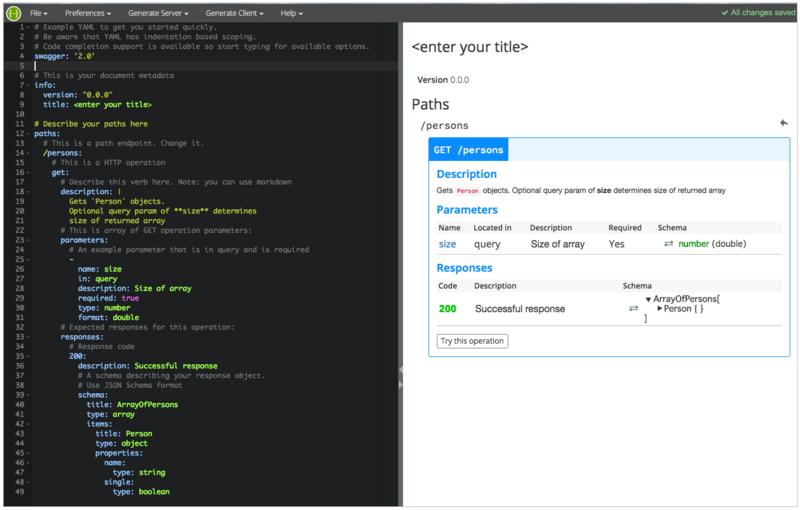
Task: Click the Description heading in preview
Action: (x=466, y=174)
